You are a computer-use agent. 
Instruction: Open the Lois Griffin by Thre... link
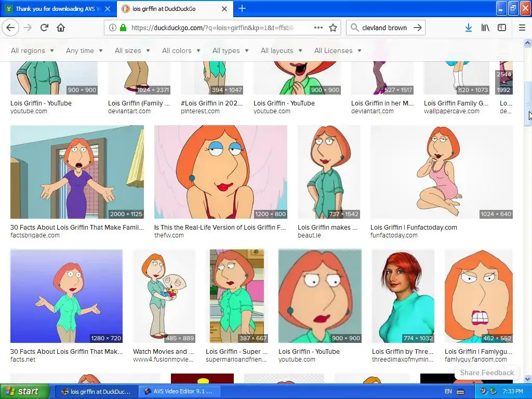coord(403,352)
